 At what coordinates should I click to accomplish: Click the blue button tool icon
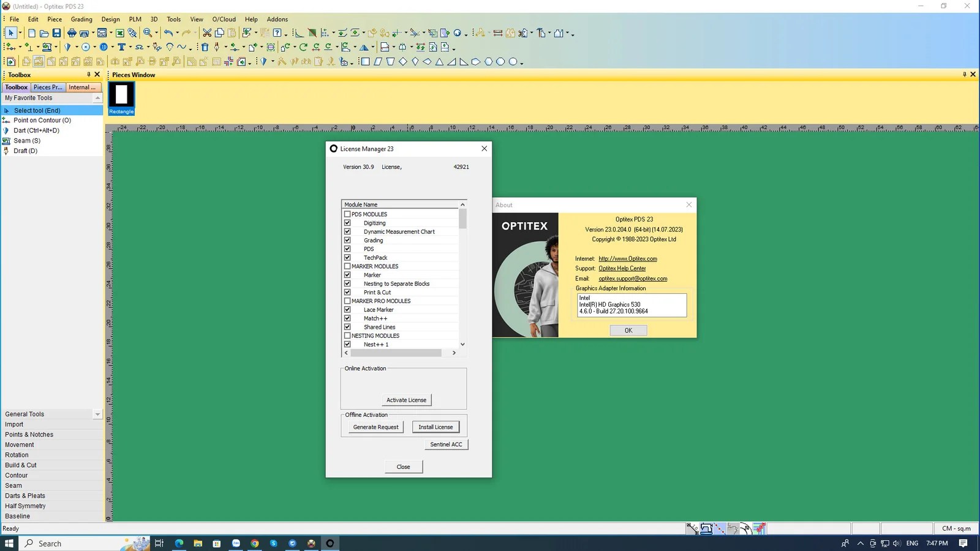[104, 47]
